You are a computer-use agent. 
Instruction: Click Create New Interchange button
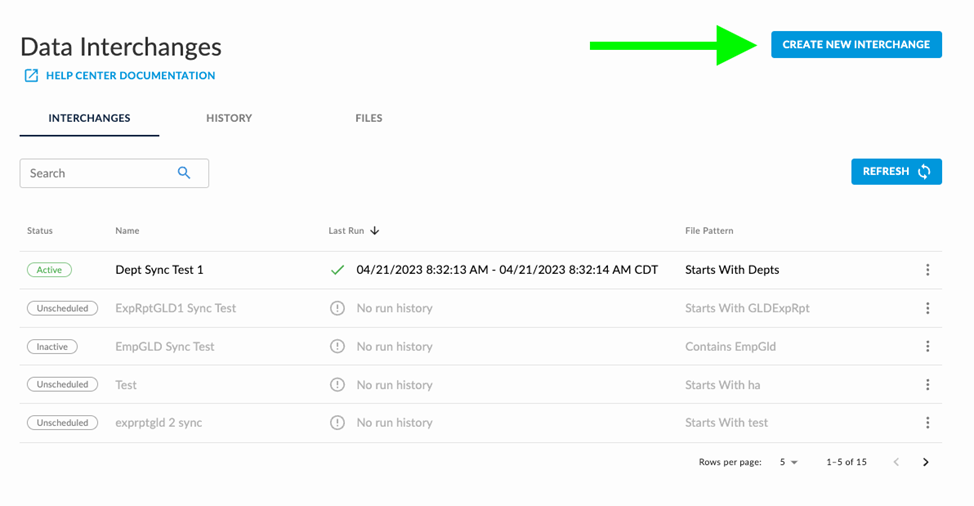coord(856,44)
